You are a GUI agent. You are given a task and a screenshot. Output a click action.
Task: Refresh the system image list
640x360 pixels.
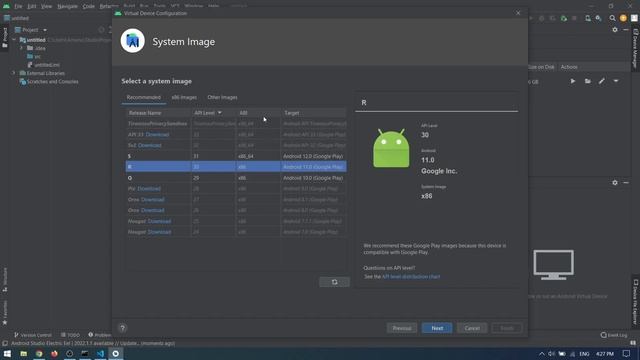point(334,282)
